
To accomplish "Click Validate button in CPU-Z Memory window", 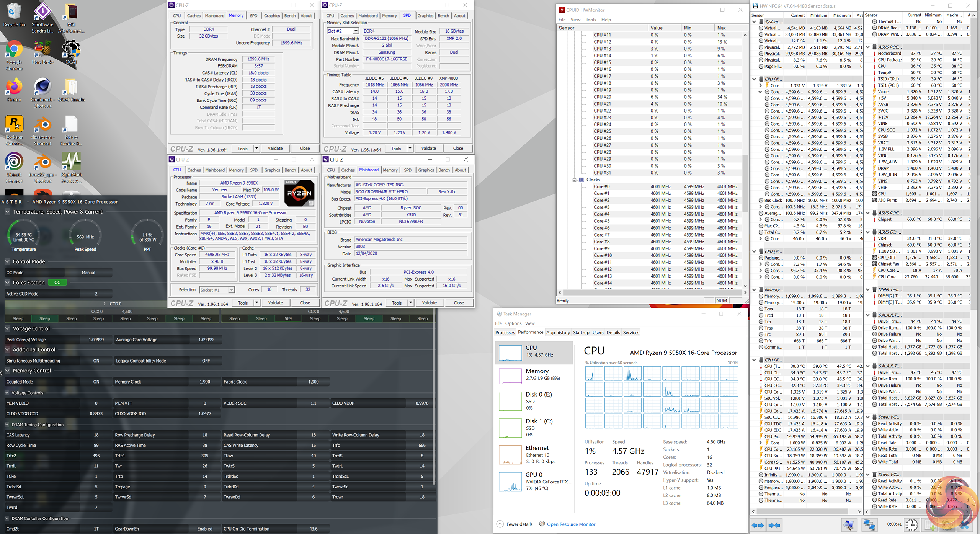I will point(275,148).
